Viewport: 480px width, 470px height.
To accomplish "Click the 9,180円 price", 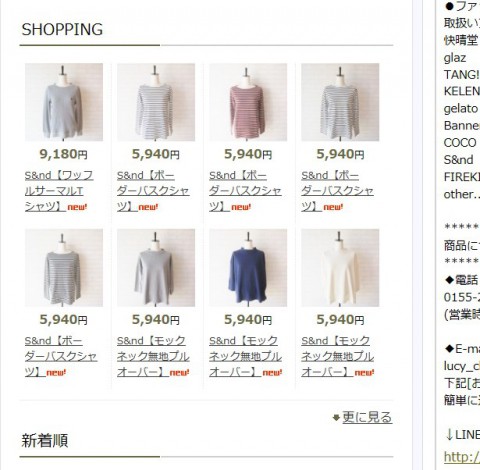I will click(x=63, y=154).
